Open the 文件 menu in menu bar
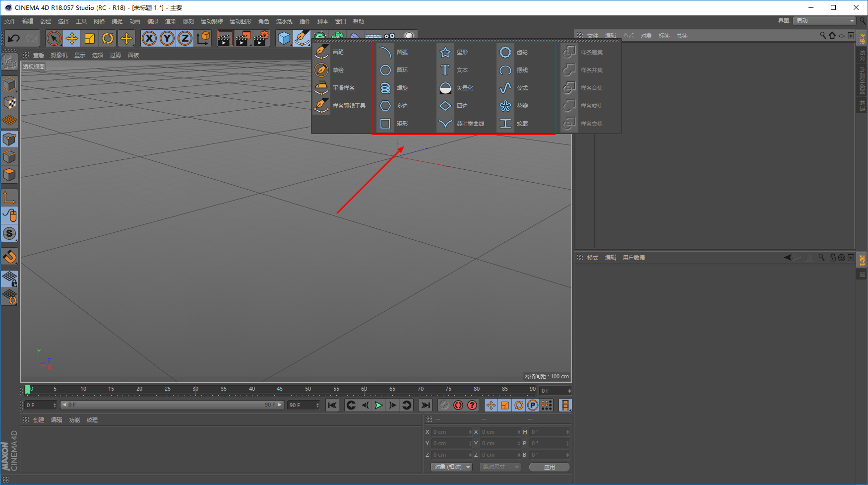Image resolution: width=868 pixels, height=485 pixels. pyautogui.click(x=10, y=21)
